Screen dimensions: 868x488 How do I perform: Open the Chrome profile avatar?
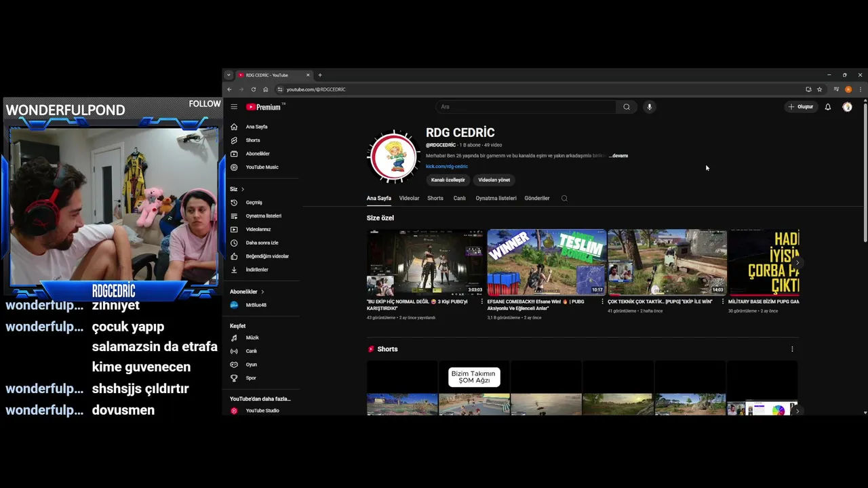pyautogui.click(x=848, y=89)
